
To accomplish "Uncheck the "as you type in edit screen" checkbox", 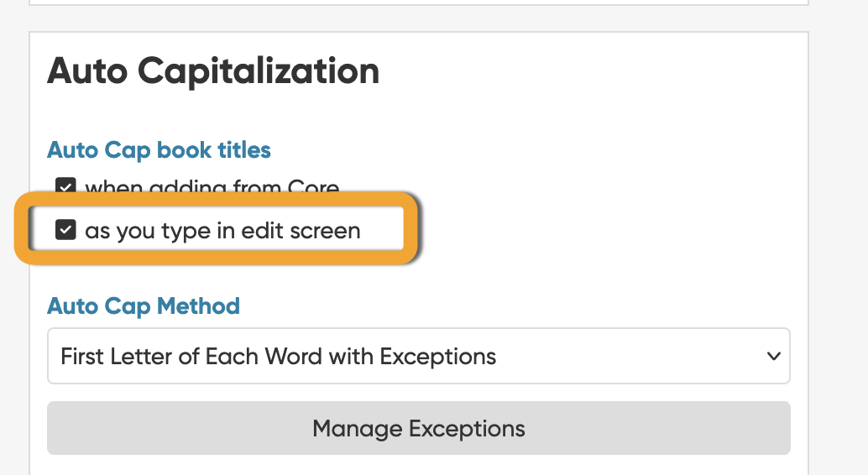I will [65, 230].
